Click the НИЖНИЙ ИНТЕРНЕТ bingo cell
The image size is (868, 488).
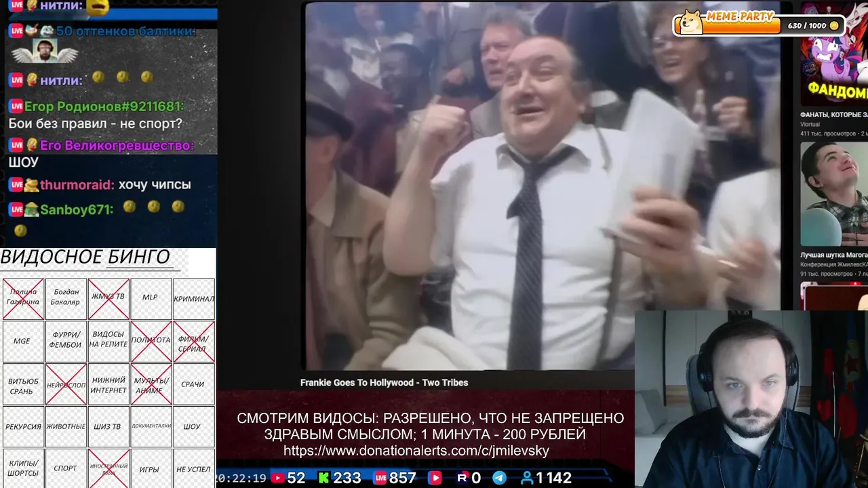[108, 384]
